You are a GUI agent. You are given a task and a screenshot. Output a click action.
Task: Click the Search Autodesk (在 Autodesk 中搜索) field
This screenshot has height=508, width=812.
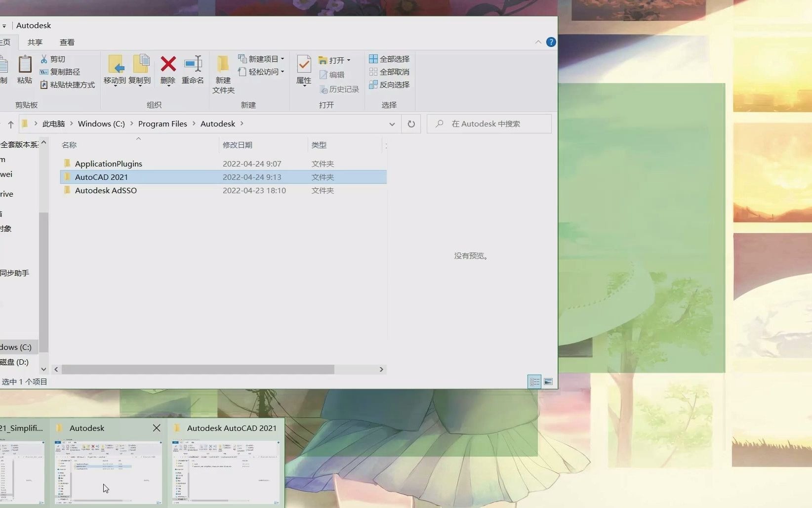489,124
